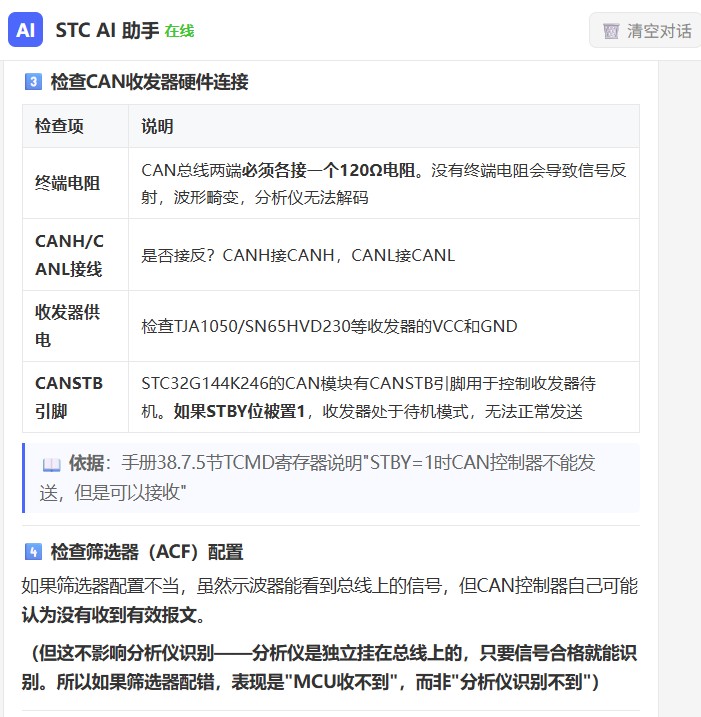Viewport: 701px width, 717px height.
Task: Click the trash icon in 清空对话 button
Action: pos(610,32)
